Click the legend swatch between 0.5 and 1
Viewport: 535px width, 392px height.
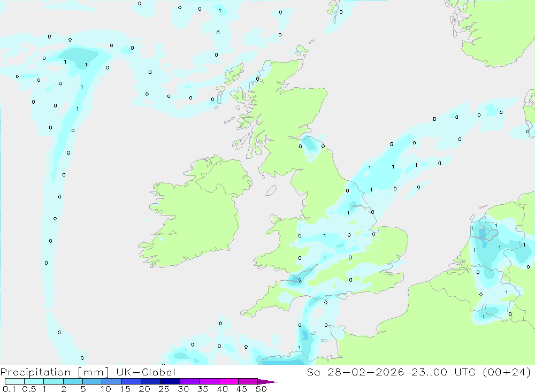[x=34, y=381]
